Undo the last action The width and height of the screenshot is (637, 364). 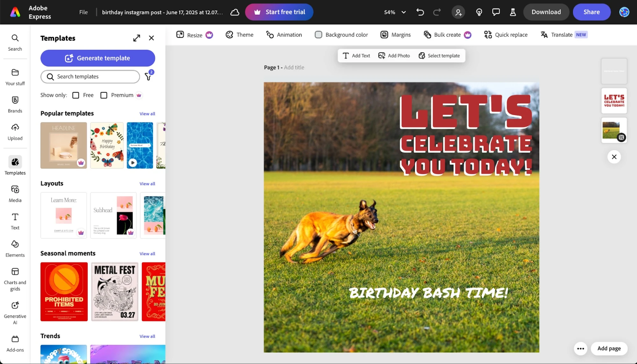(x=420, y=12)
